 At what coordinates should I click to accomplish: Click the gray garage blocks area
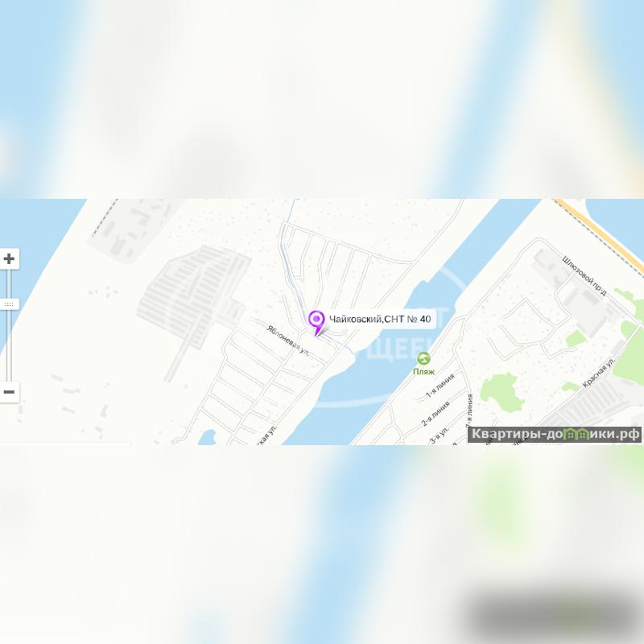point(193,295)
